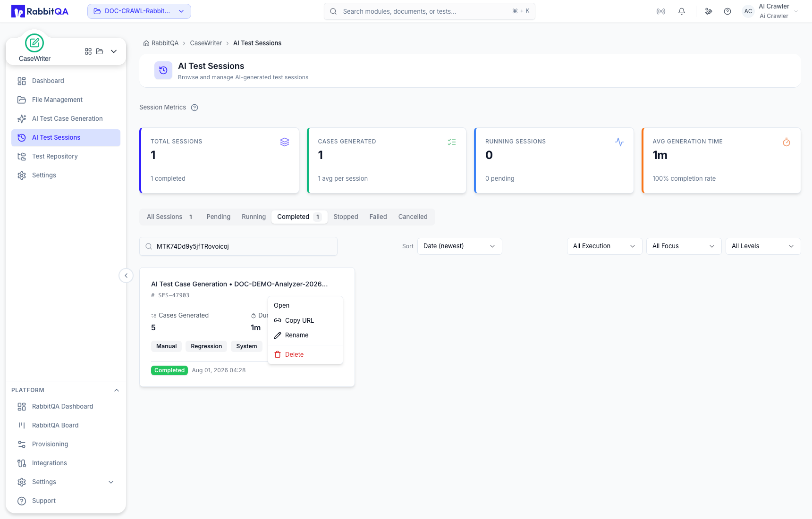Choose Open from the context menu

(305, 306)
